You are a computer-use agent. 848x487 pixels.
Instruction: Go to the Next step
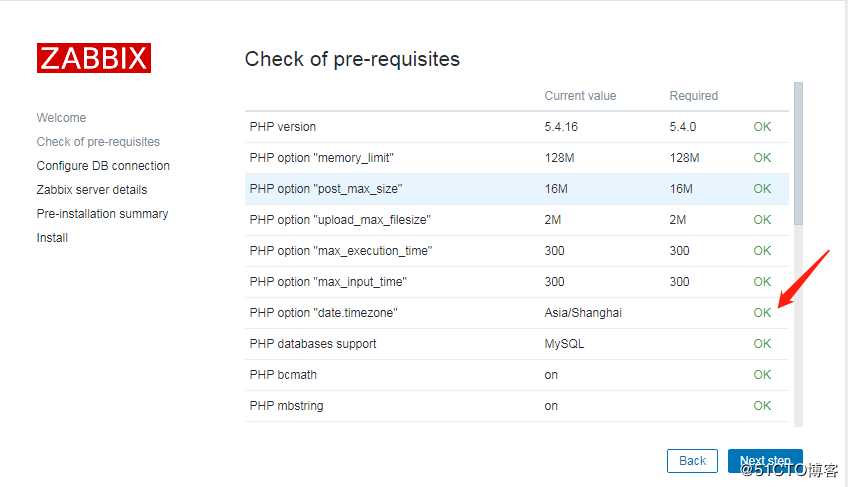coord(765,460)
